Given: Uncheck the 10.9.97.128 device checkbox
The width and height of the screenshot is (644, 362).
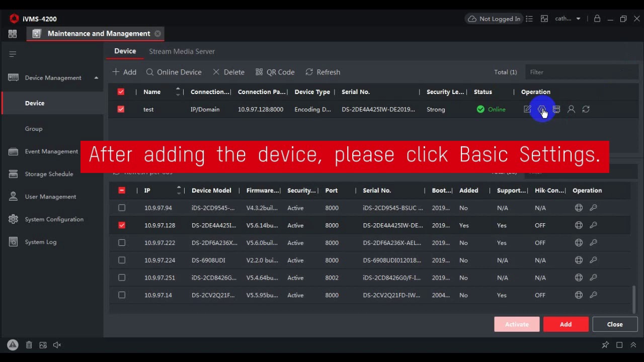Looking at the screenshot, I should pos(122,225).
